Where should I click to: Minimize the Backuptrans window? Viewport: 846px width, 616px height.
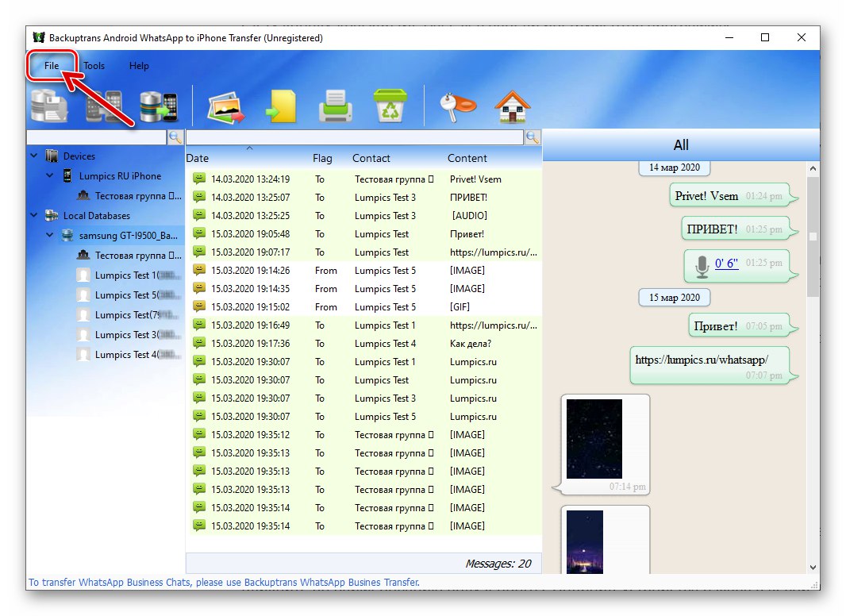tap(729, 37)
